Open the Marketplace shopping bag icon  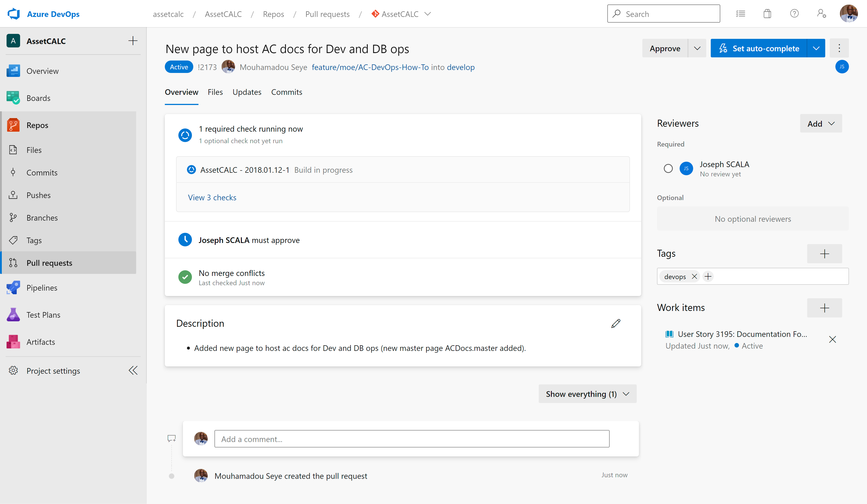tap(767, 14)
